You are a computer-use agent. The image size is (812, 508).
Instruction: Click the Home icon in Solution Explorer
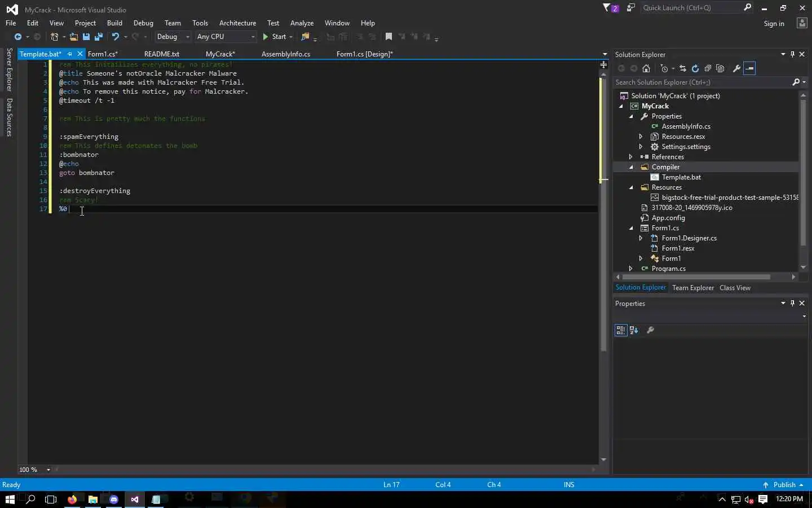pos(646,68)
